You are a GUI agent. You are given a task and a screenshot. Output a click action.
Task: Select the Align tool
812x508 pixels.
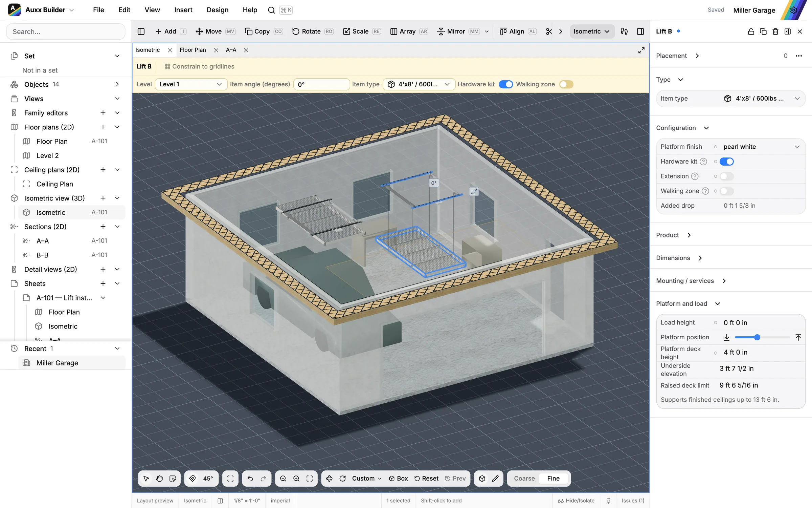(518, 31)
